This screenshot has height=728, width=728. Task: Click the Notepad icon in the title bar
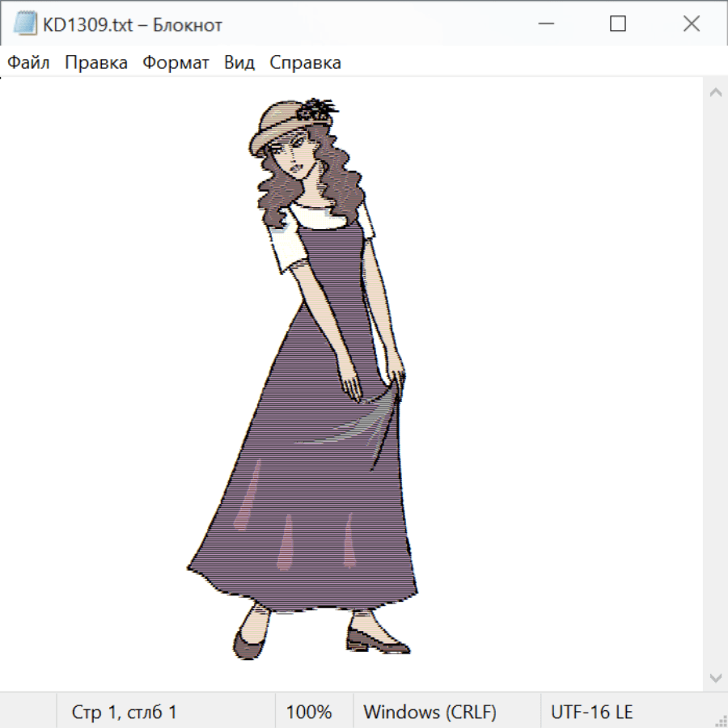[25, 24]
